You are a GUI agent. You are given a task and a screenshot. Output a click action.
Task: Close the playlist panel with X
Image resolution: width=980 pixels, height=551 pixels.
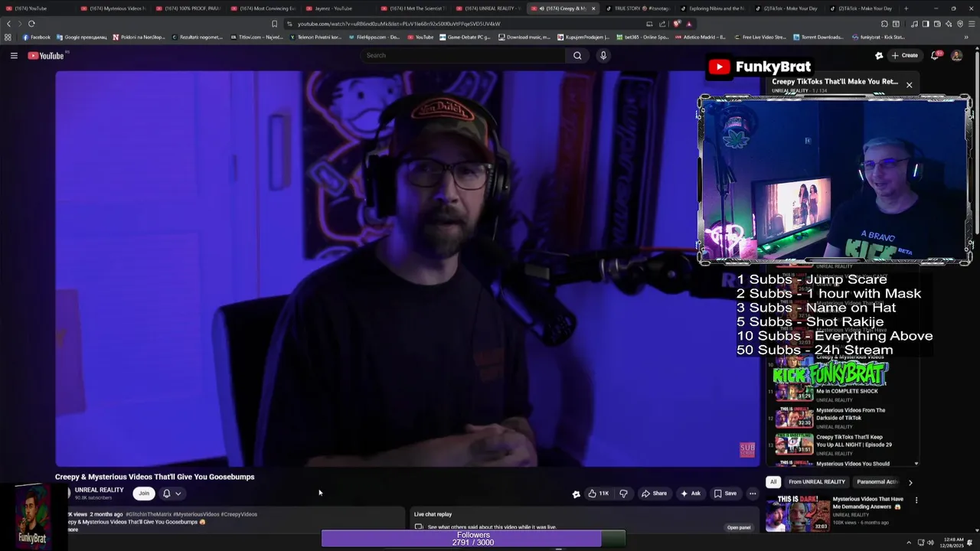[x=910, y=85]
